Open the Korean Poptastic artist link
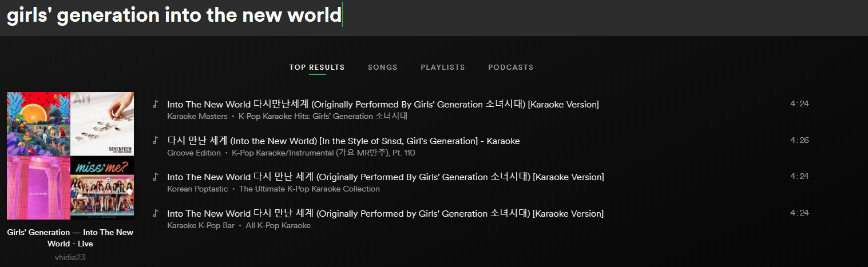The image size is (868, 267). 197,189
